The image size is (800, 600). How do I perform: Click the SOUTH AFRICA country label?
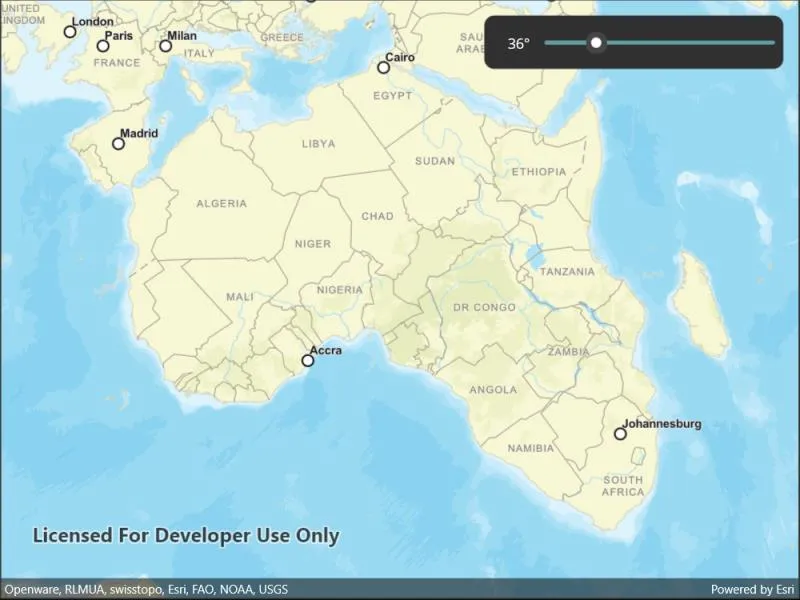(623, 486)
